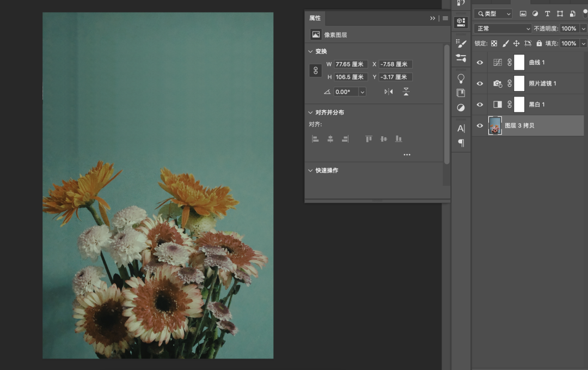Click the flip vertical icon in Transform
This screenshot has height=370, width=588.
pos(406,92)
